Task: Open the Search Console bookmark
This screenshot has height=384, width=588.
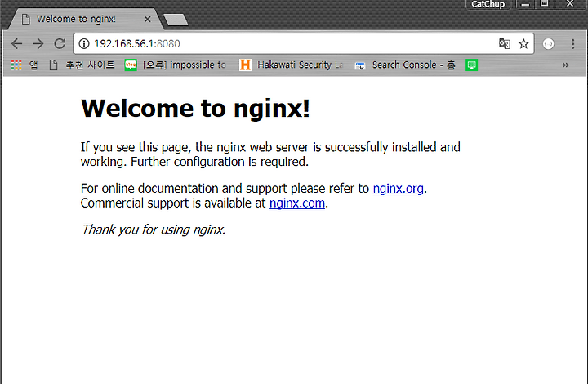Action: point(405,65)
